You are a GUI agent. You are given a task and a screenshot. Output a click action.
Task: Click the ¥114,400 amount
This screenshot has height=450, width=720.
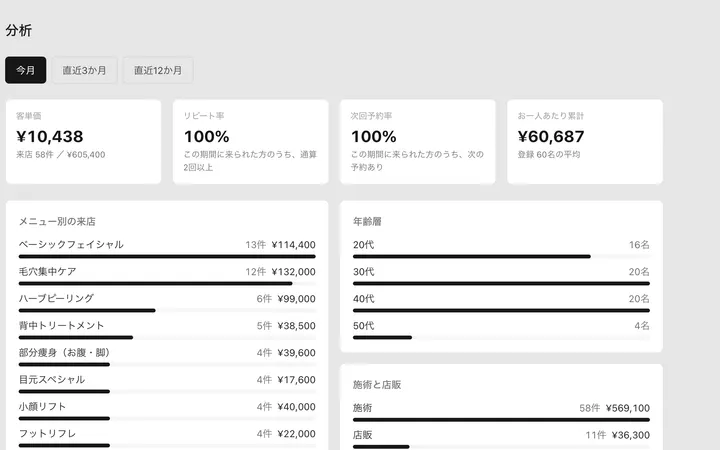point(293,245)
